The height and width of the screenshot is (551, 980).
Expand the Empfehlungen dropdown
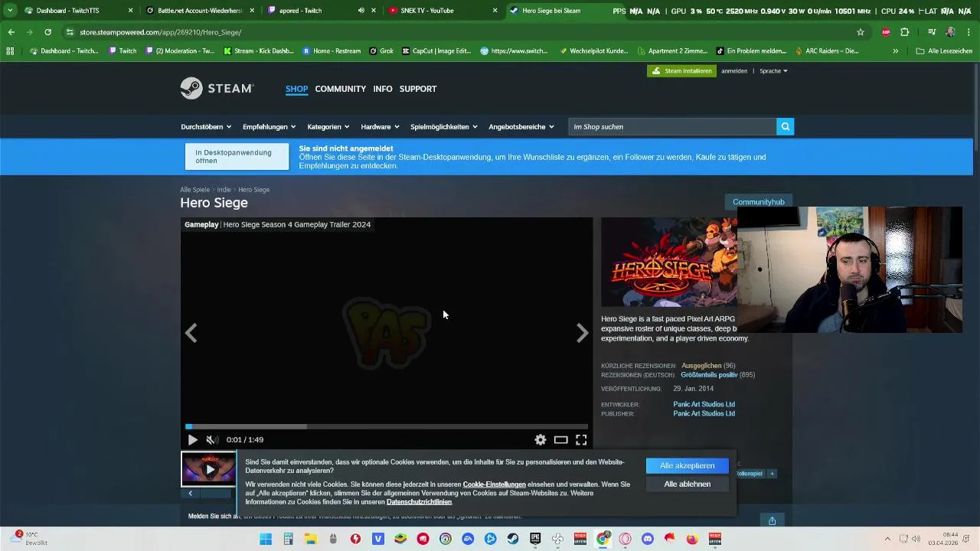pyautogui.click(x=269, y=127)
